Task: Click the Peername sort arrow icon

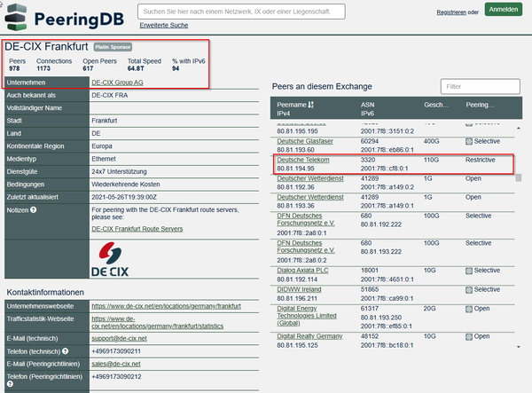Action: (x=311, y=105)
